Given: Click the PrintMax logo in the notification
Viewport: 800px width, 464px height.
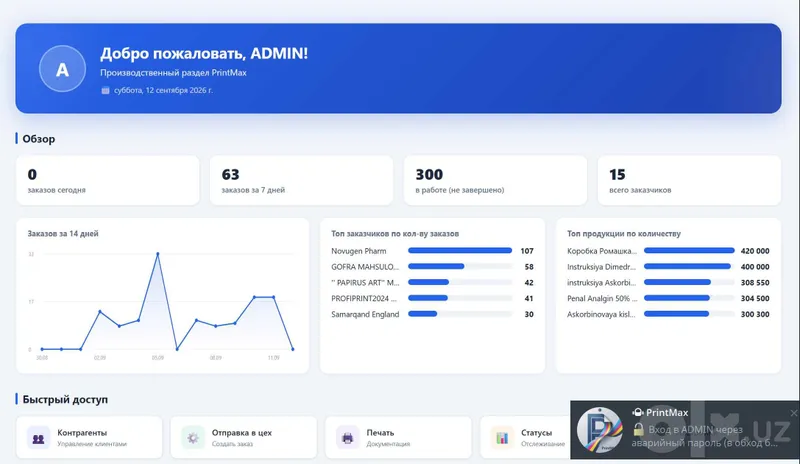Looking at the screenshot, I should pos(599,430).
